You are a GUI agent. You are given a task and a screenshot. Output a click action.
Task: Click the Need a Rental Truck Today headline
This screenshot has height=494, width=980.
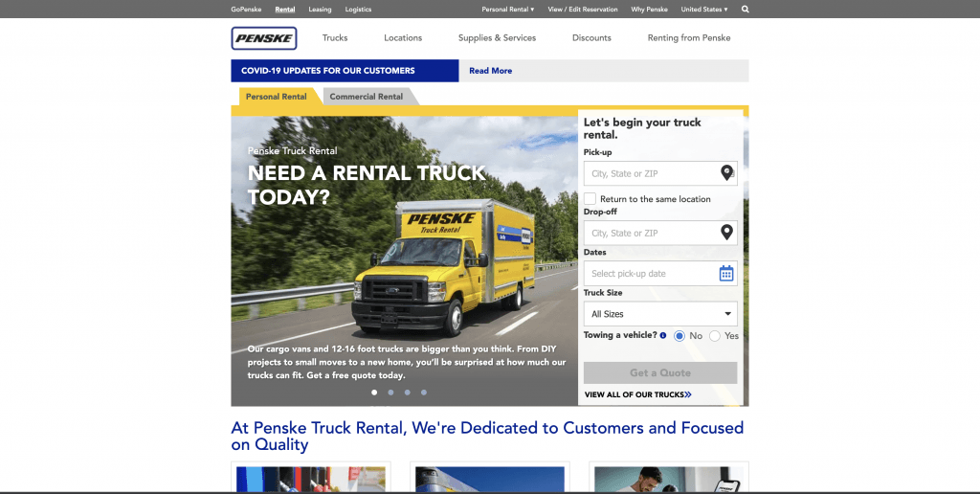(367, 185)
